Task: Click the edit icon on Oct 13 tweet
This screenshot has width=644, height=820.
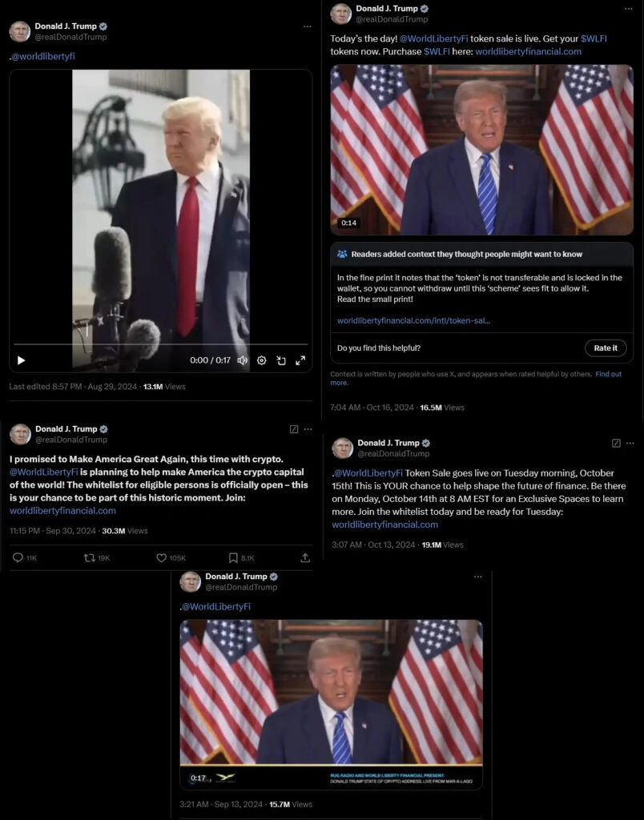Action: (x=616, y=443)
